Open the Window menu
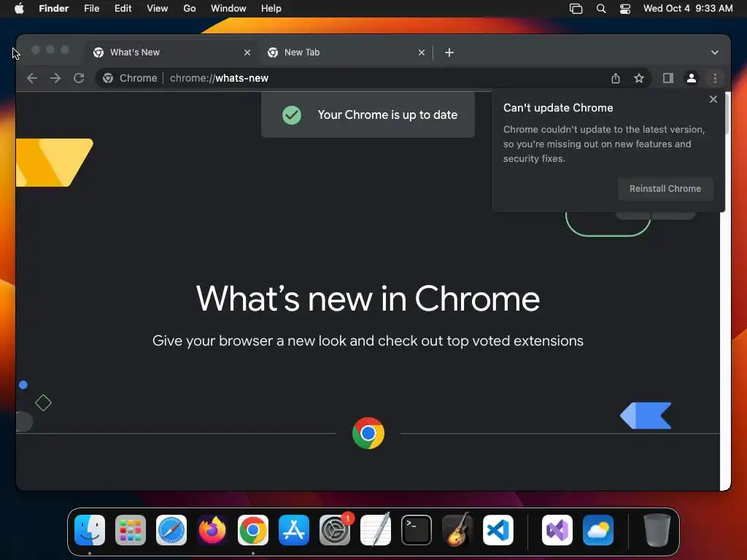Screen dimensions: 747x560 coord(228,9)
